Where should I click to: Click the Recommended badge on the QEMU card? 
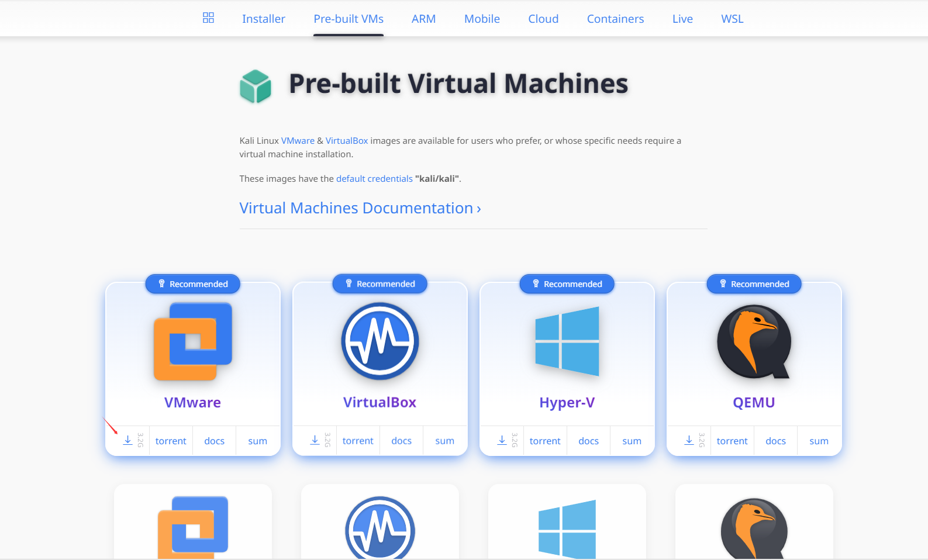pyautogui.click(x=754, y=284)
